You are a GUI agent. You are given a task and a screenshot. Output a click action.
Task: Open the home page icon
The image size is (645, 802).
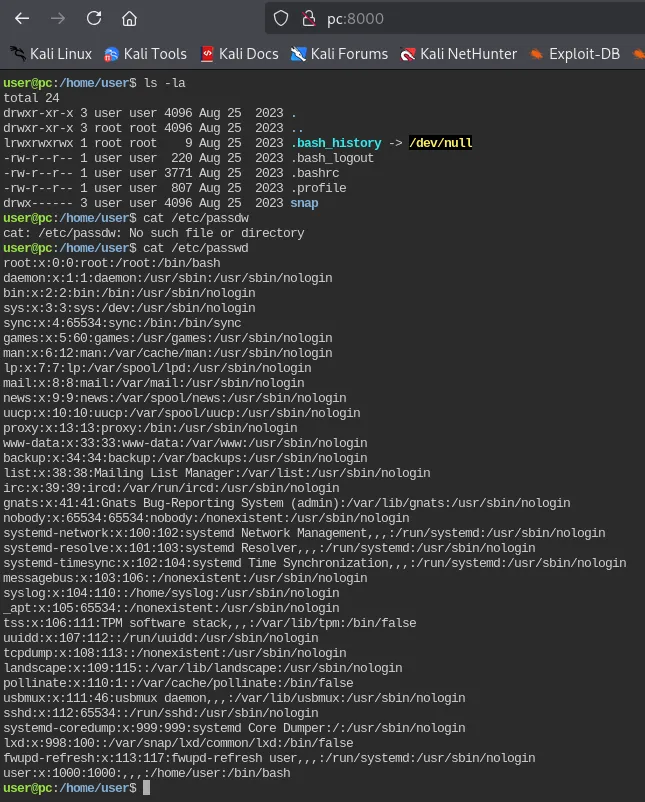tap(129, 19)
